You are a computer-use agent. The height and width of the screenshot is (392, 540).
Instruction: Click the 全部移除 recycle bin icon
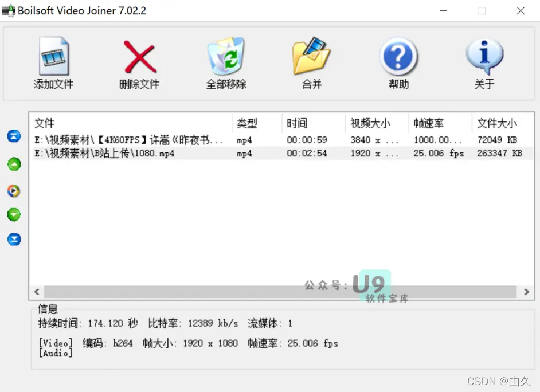click(x=226, y=56)
